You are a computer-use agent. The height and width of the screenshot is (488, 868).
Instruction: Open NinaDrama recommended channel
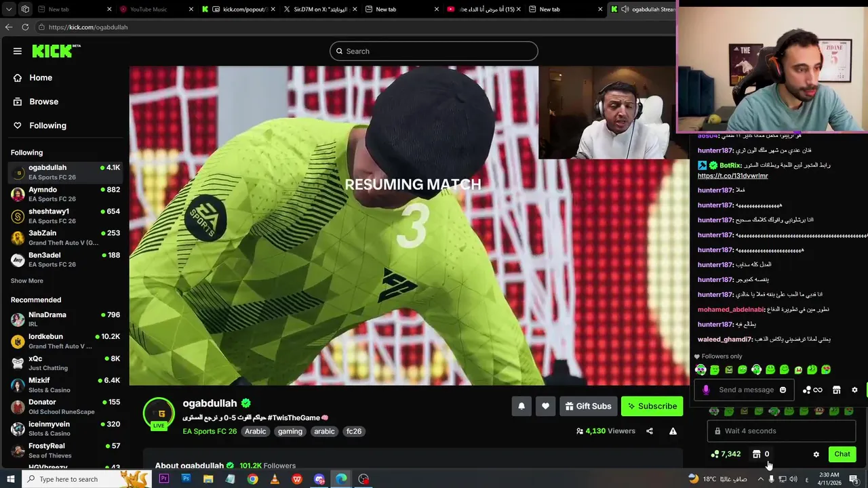(65, 319)
